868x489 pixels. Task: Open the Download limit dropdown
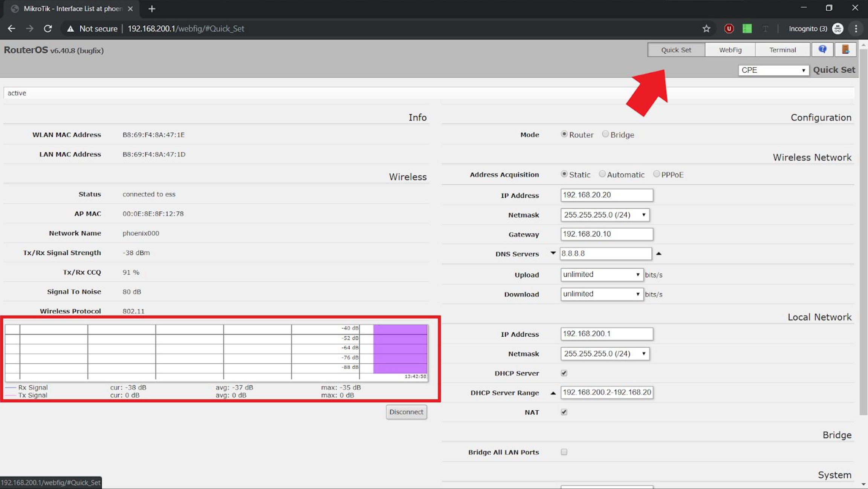pyautogui.click(x=602, y=294)
